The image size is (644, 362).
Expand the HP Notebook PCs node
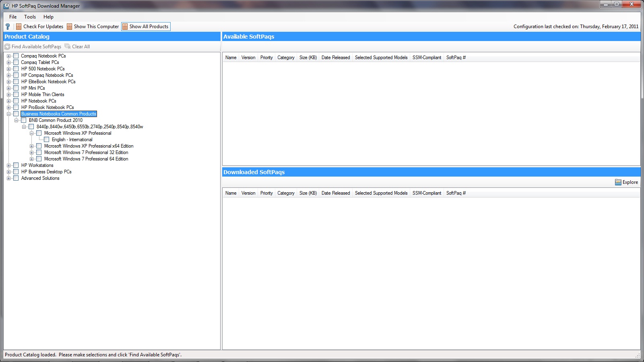tap(8, 101)
